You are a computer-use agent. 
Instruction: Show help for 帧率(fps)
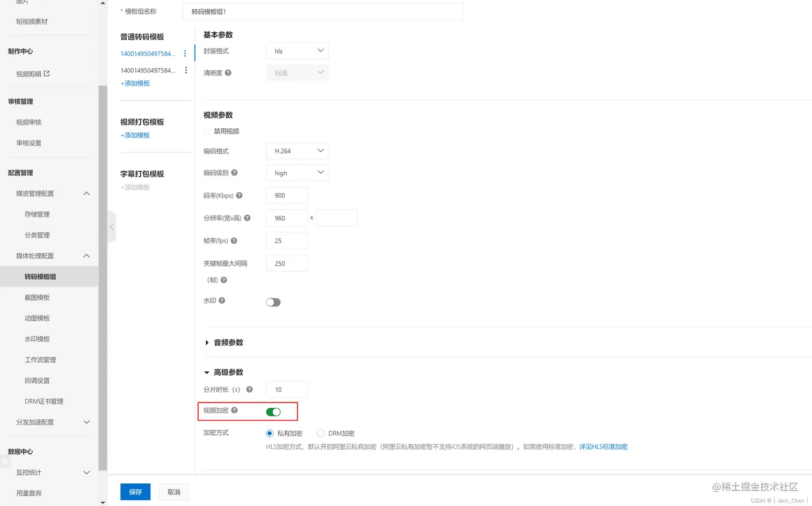click(x=234, y=241)
